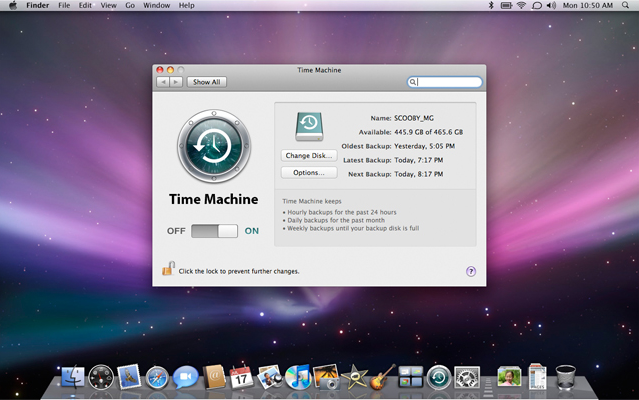The image size is (639, 400).
Task: Open the Trash in the Dock
Action: click(566, 377)
